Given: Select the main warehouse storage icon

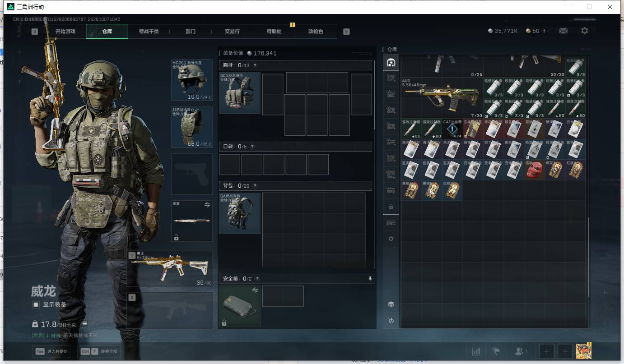Looking at the screenshot, I should coord(391,63).
